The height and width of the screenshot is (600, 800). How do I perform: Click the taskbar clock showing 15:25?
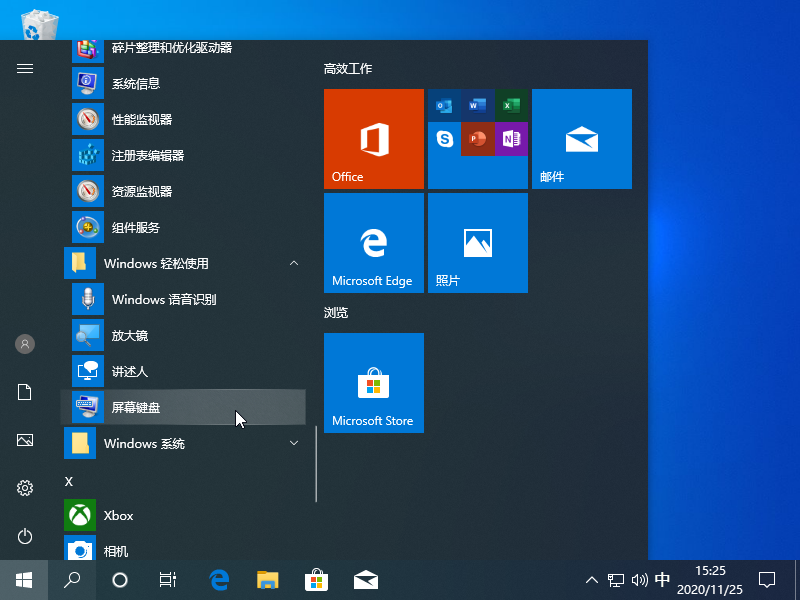click(711, 579)
